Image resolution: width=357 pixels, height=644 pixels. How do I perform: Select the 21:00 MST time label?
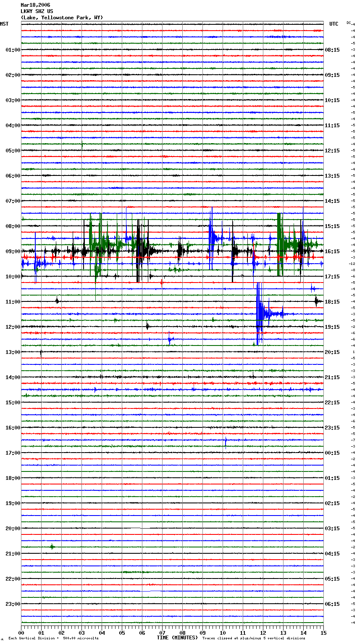click(13, 554)
